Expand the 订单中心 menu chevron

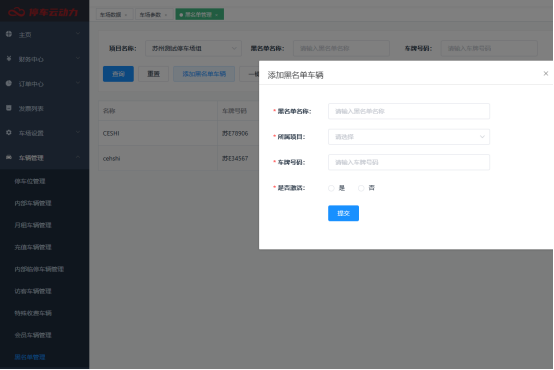click(x=78, y=83)
